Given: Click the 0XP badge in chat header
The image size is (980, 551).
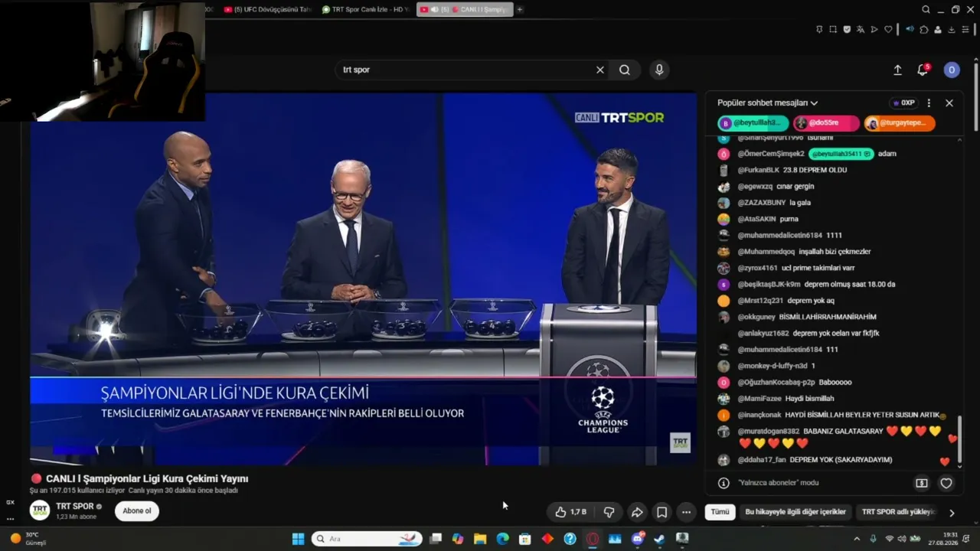Looking at the screenshot, I should [x=904, y=103].
